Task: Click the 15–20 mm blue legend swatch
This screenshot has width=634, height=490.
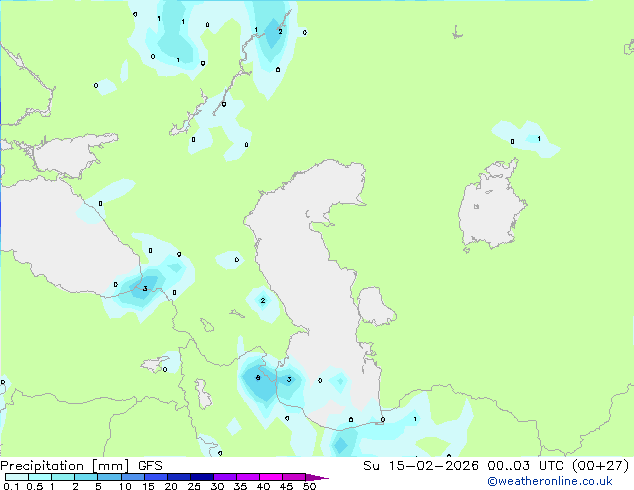Action: pyautogui.click(x=155, y=477)
